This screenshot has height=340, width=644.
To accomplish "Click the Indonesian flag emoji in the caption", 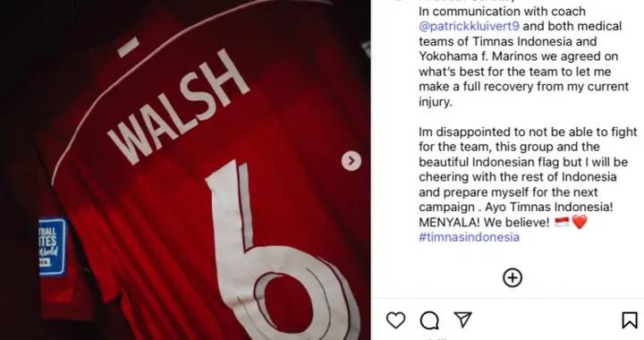I will (x=562, y=222).
